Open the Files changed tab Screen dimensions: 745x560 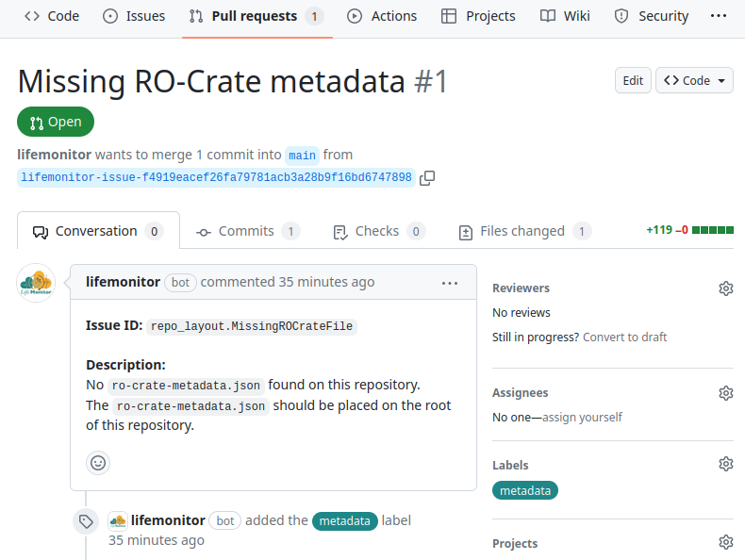coord(524,231)
